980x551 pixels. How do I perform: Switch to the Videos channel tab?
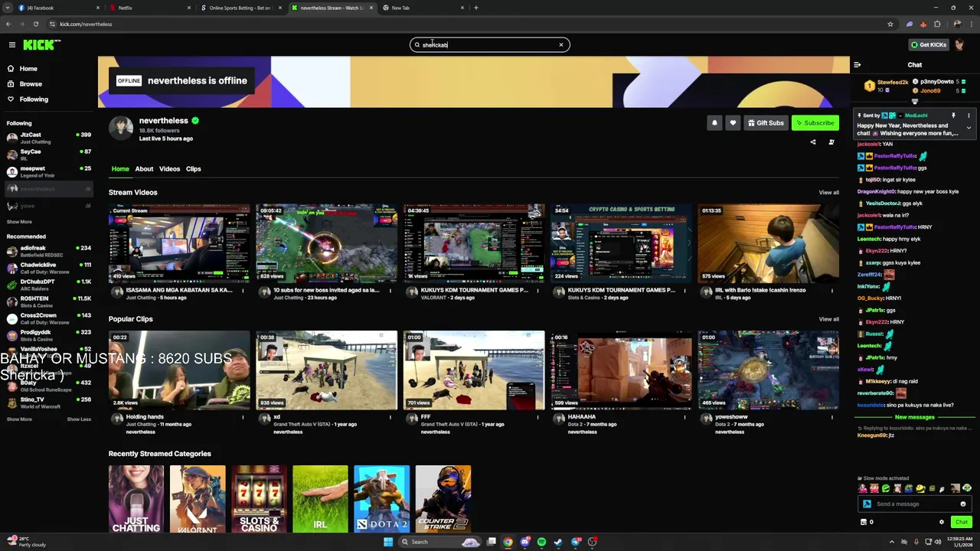169,169
